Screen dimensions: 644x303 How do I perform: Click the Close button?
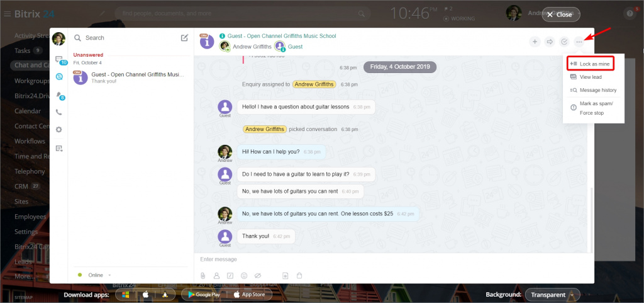(x=560, y=14)
